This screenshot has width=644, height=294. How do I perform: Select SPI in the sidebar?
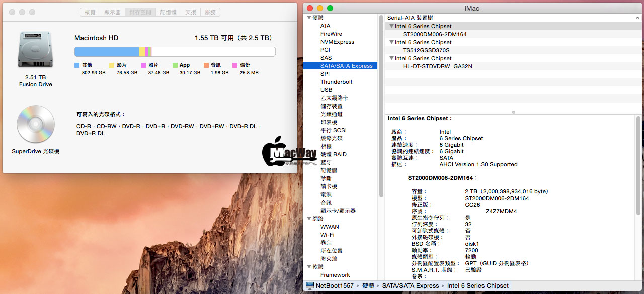tap(325, 74)
